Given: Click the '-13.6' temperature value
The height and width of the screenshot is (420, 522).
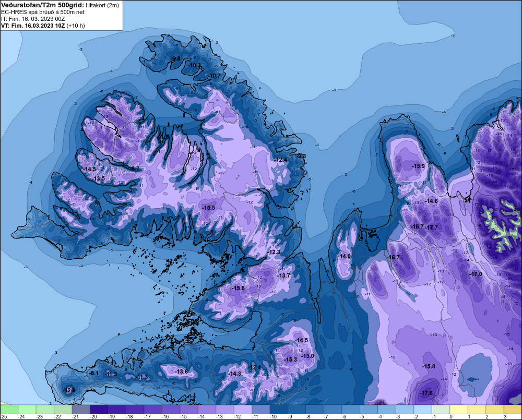Looking at the screenshot, I should (182, 371).
